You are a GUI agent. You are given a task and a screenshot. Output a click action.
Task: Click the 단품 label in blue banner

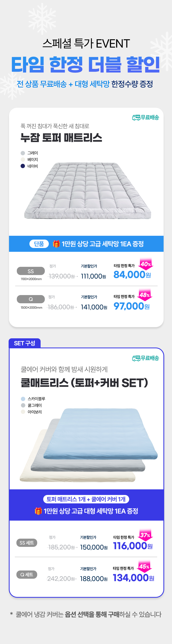point(39,244)
